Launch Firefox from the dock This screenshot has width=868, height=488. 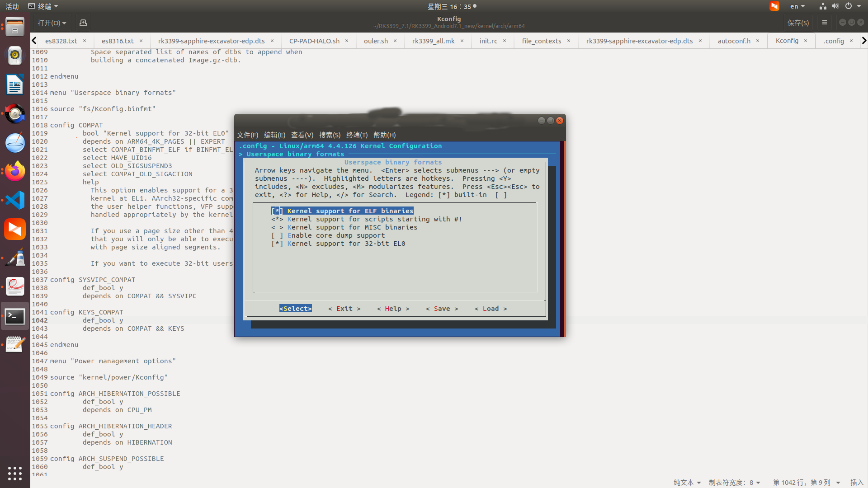point(15,171)
